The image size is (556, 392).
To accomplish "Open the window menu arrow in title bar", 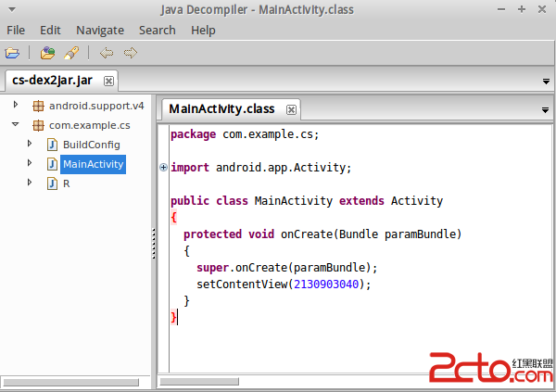I will click(12, 9).
